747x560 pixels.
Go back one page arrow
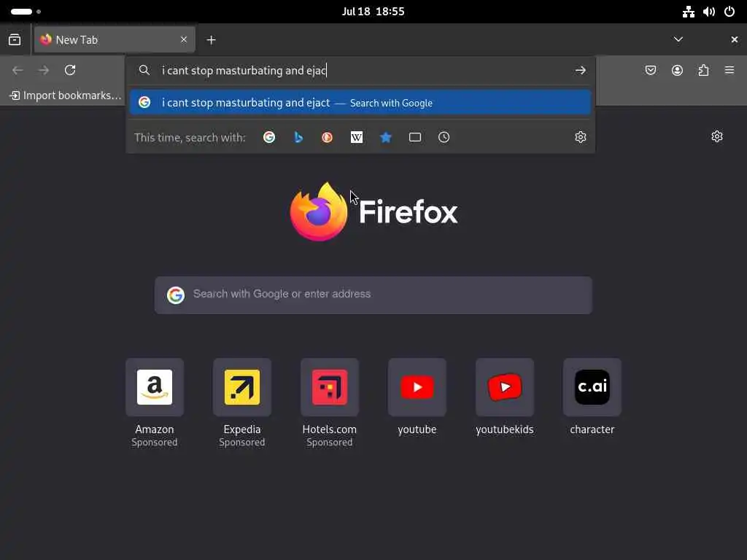(x=18, y=71)
